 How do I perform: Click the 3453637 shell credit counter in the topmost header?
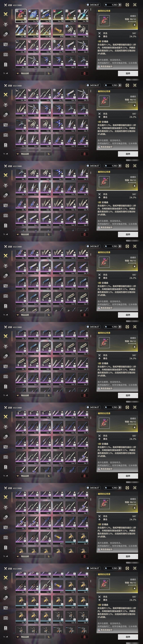pos(93,5)
